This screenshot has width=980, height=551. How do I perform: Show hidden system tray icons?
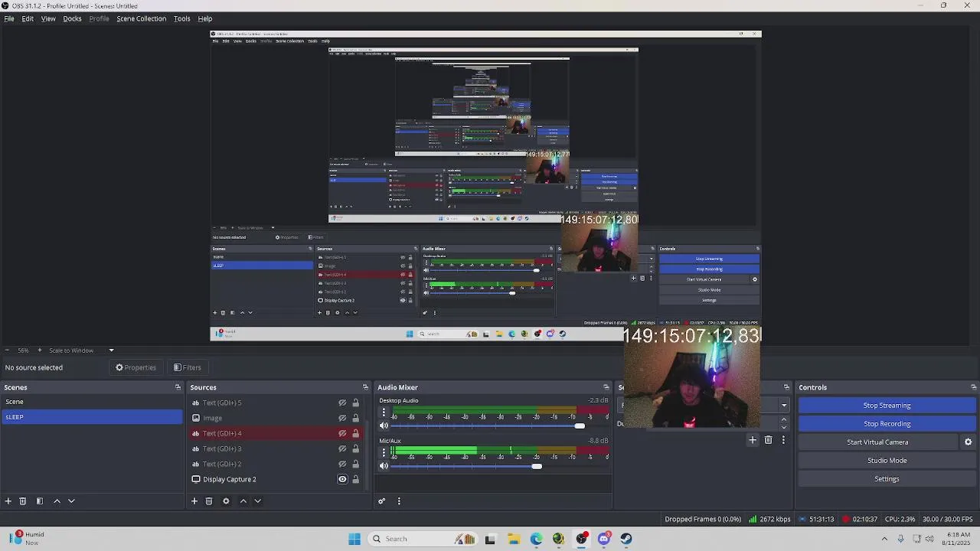pyautogui.click(x=884, y=540)
